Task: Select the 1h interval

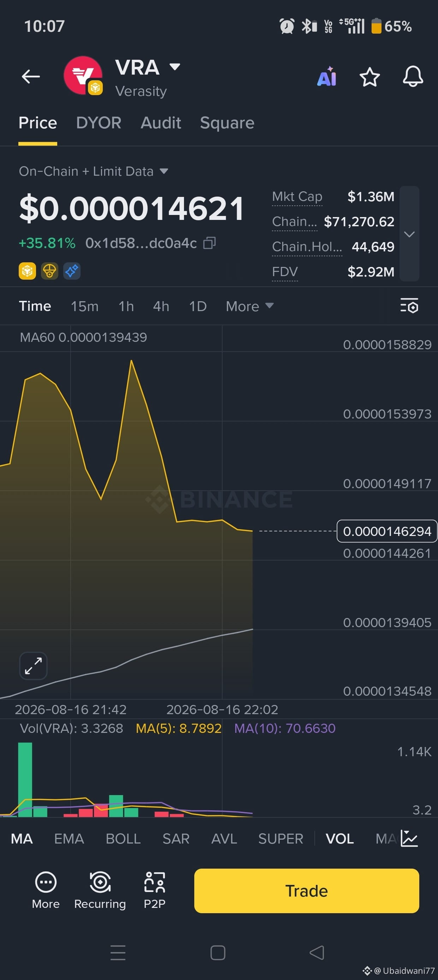Action: [x=126, y=306]
